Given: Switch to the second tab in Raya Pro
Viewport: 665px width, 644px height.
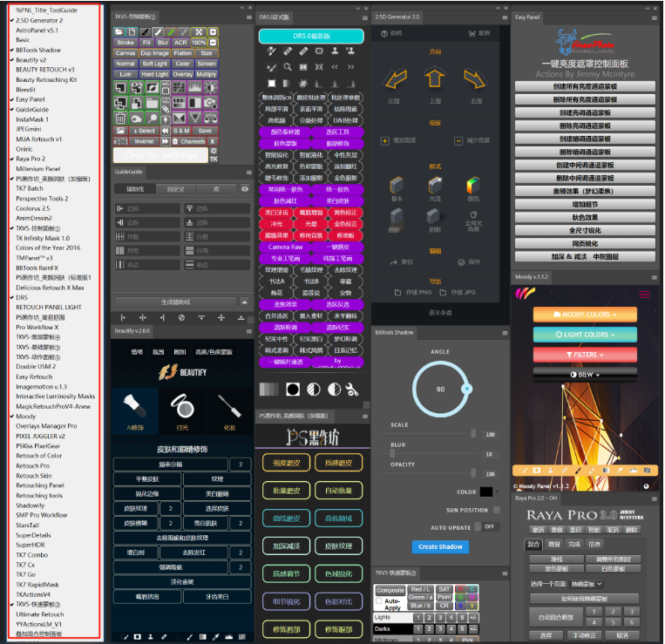Looking at the screenshot, I should [x=554, y=544].
